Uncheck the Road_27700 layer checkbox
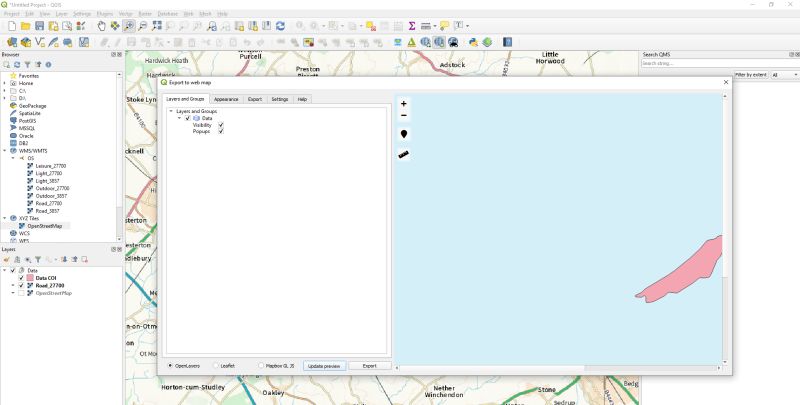The height and width of the screenshot is (405, 800). click(21, 286)
